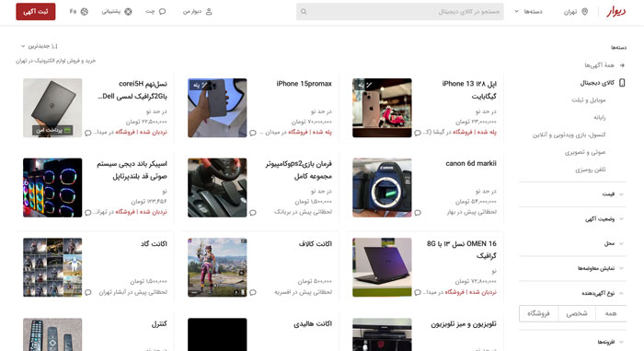Expand the قیمت price filter
The height and width of the screenshot is (351, 644).
click(x=572, y=194)
